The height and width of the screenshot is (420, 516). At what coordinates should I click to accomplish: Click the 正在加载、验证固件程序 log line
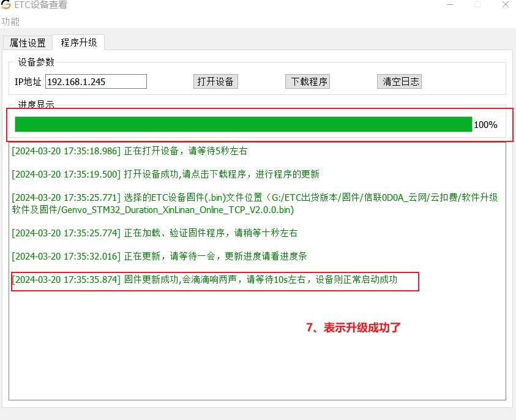pos(154,233)
